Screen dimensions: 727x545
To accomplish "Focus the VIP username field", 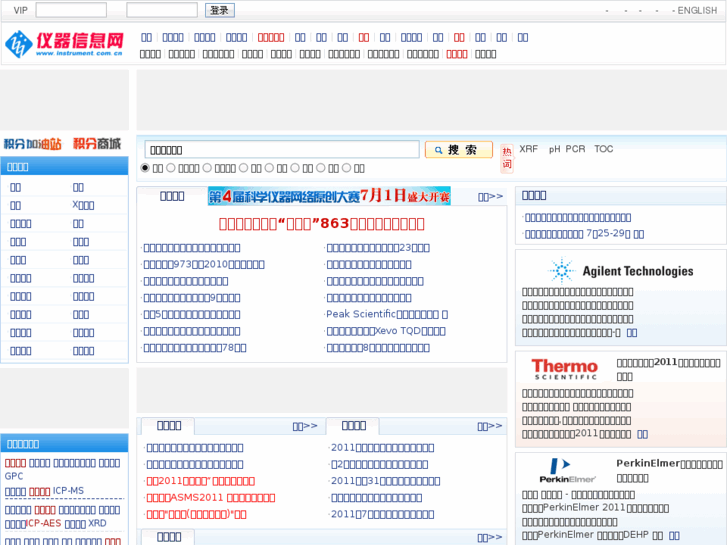I will tap(71, 10).
